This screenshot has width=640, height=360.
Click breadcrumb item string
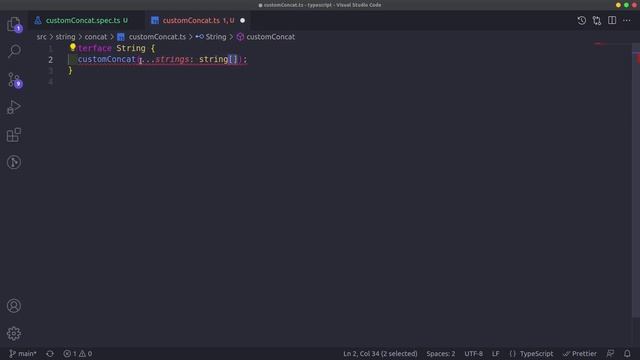coord(65,37)
